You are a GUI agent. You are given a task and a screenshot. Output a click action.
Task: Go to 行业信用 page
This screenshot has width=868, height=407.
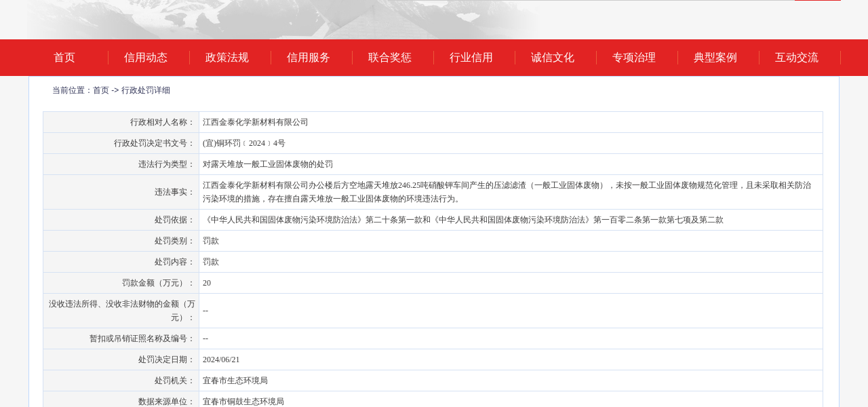471,58
